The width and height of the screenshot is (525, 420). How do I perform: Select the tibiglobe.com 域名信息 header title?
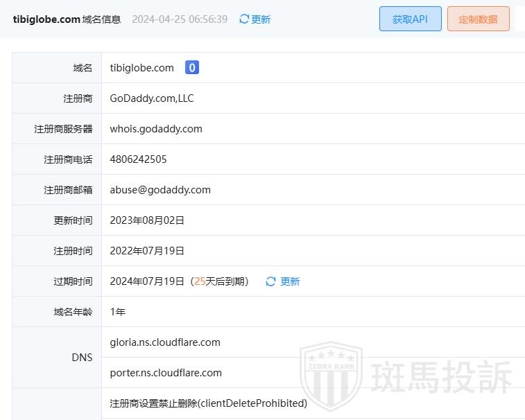(67, 19)
